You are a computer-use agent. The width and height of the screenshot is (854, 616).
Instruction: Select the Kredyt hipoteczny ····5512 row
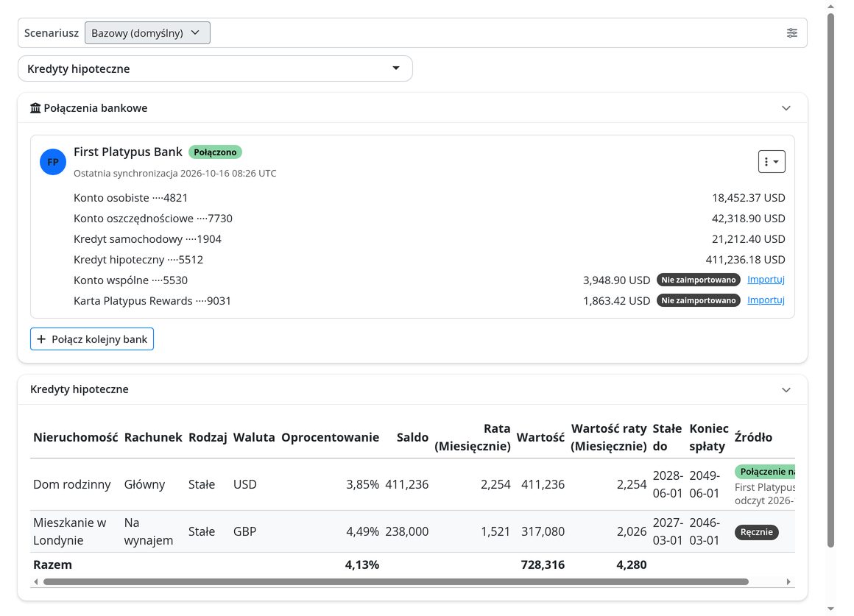click(x=429, y=260)
